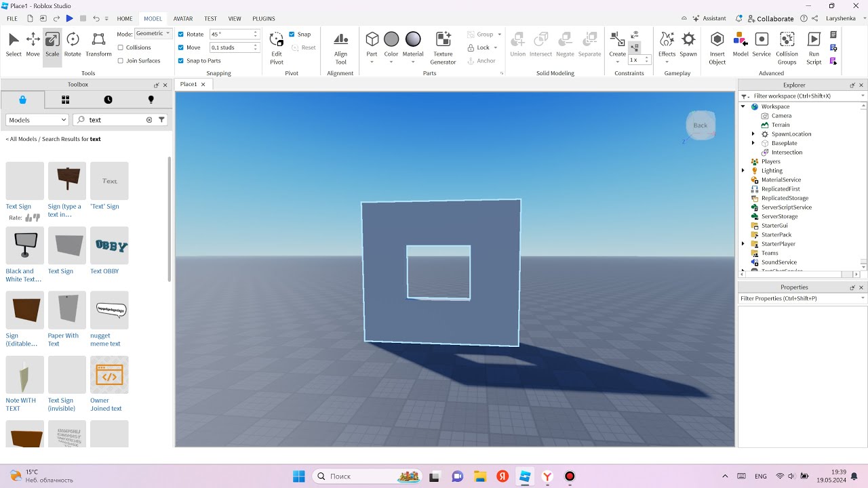
Task: Expand the SpawnLocation node
Action: coord(753,134)
